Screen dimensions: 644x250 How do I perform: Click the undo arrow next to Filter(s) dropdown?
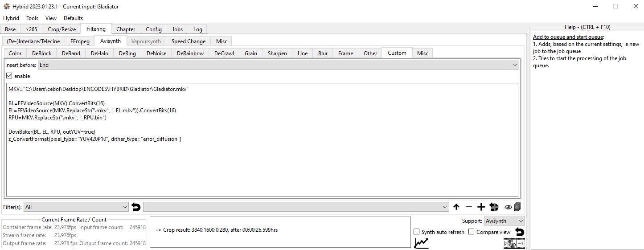pyautogui.click(x=136, y=207)
